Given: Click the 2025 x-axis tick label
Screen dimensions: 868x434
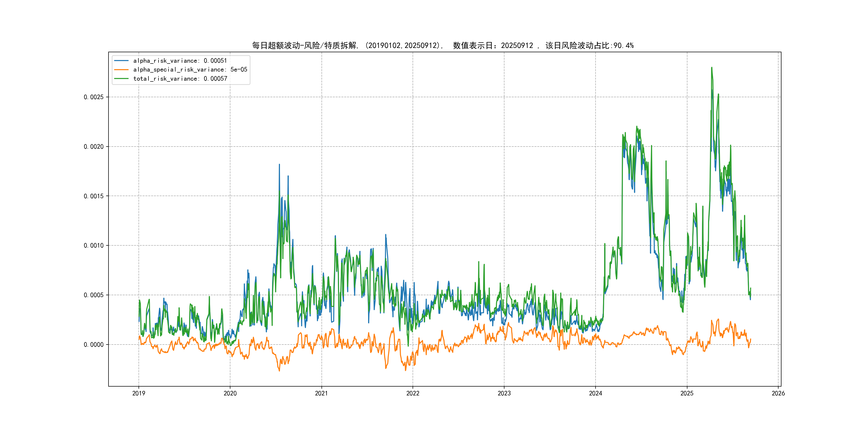Looking at the screenshot, I should point(687,393).
